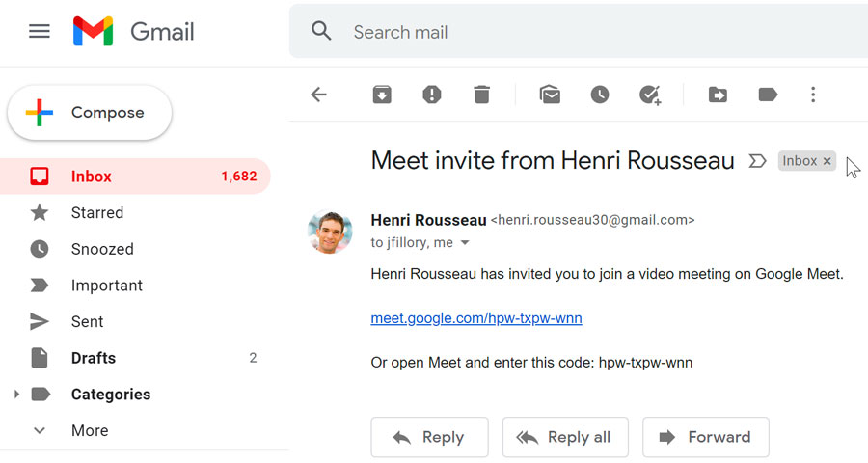The width and height of the screenshot is (868, 463).
Task: Open the Move to folder icon
Action: (x=718, y=95)
